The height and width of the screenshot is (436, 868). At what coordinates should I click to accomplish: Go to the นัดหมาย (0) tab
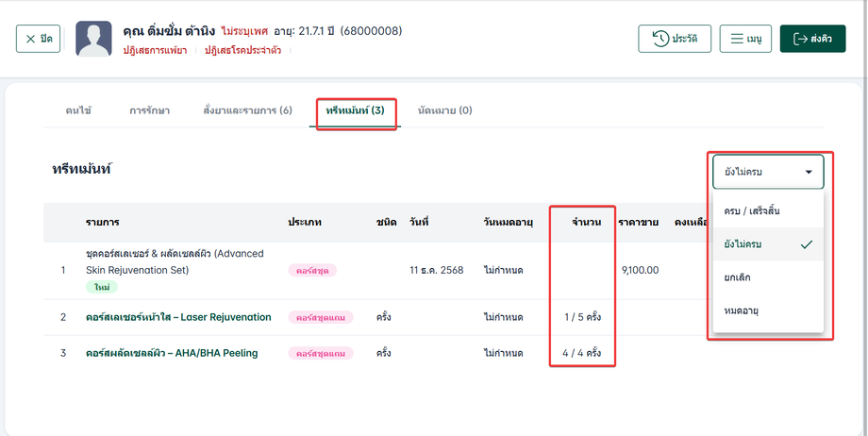tap(444, 110)
